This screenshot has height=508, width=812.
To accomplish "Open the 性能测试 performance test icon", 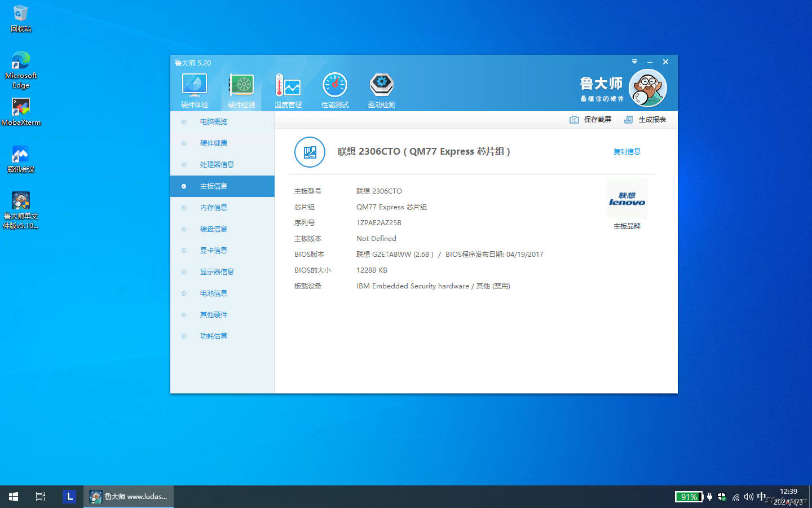I will [x=335, y=86].
